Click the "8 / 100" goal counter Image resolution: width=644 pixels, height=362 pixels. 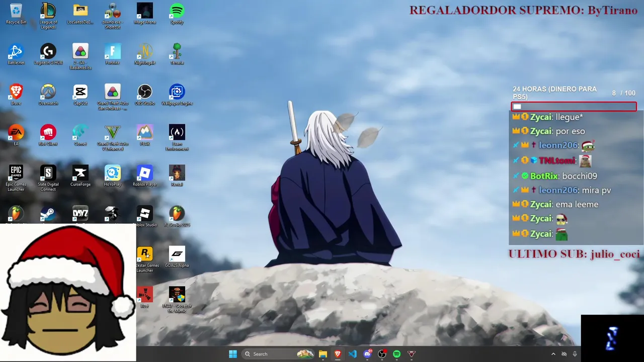tap(624, 93)
